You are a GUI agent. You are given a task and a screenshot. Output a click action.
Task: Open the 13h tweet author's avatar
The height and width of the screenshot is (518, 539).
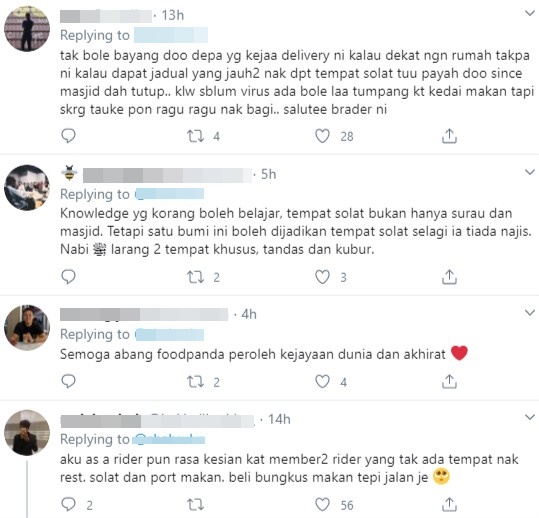pyautogui.click(x=27, y=29)
